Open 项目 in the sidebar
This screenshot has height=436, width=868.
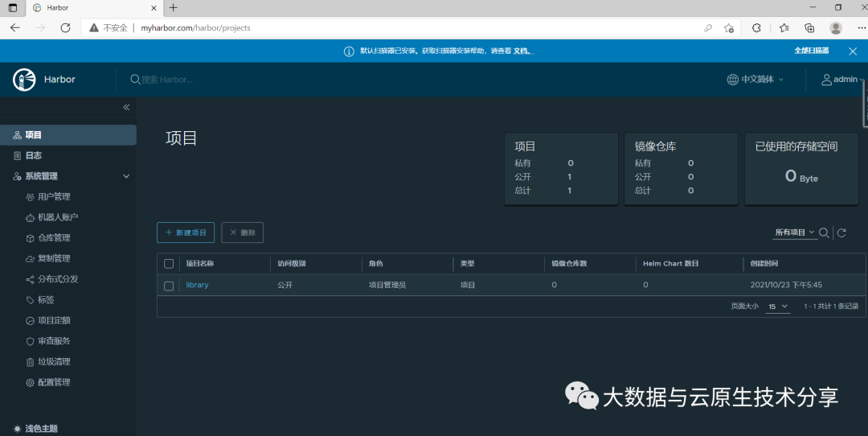click(68, 135)
